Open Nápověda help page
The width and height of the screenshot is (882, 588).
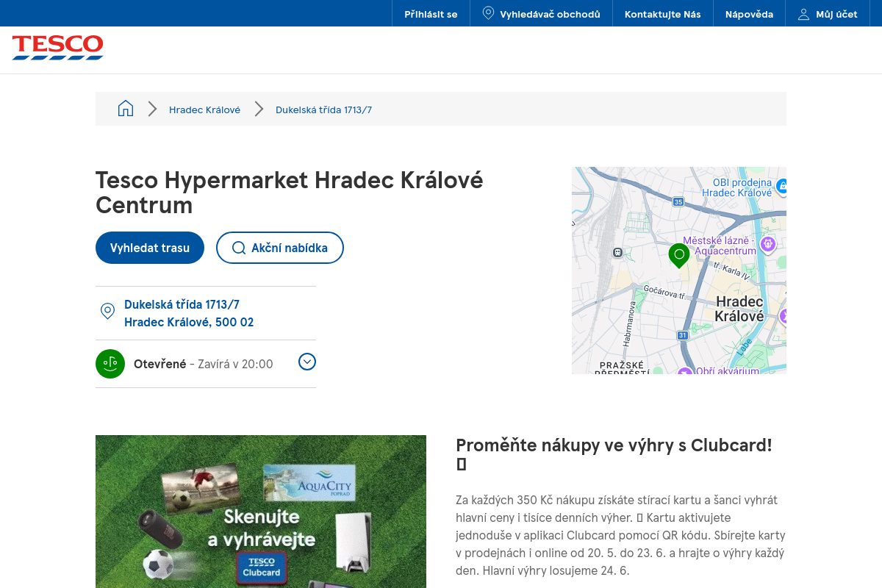tap(749, 14)
